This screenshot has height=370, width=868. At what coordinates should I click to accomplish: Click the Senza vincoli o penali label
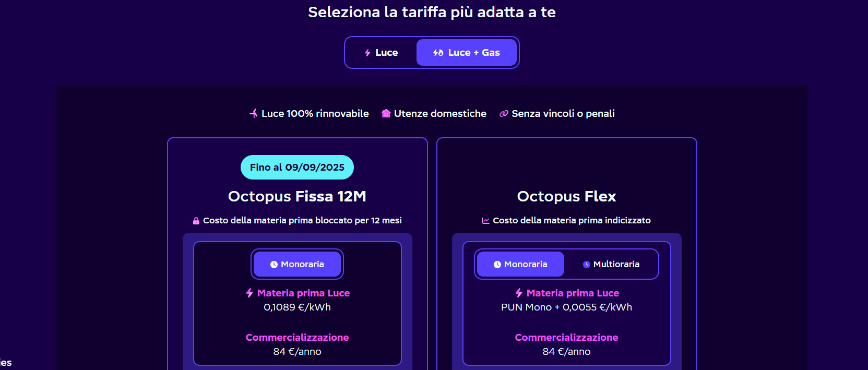563,113
